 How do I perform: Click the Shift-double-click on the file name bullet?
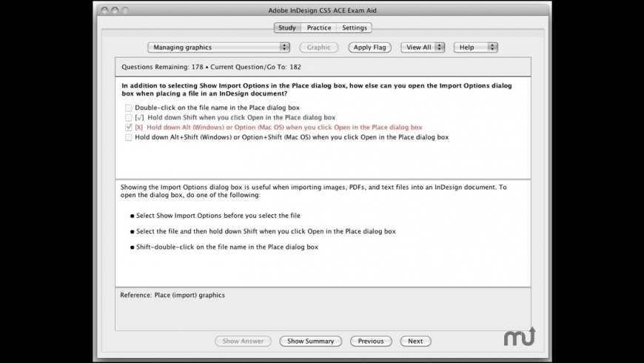click(x=227, y=247)
